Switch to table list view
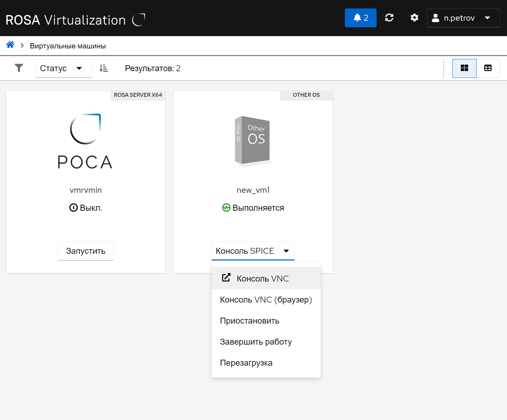Viewport: 507px width, 420px height. pyautogui.click(x=488, y=68)
